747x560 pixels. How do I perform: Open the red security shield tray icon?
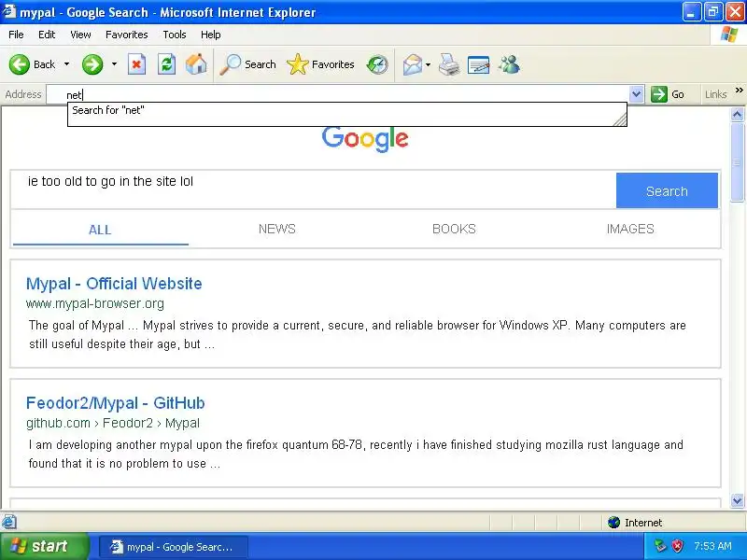point(677,546)
